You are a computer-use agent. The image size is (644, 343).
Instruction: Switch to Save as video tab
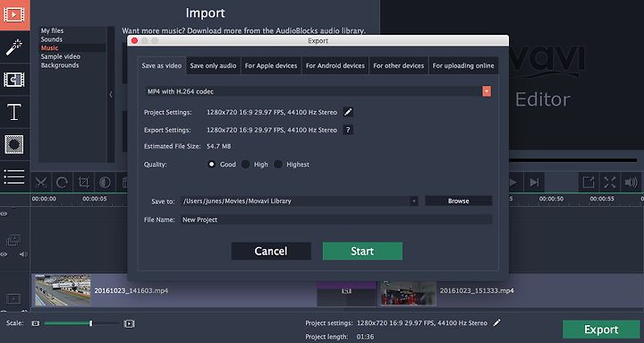click(161, 65)
